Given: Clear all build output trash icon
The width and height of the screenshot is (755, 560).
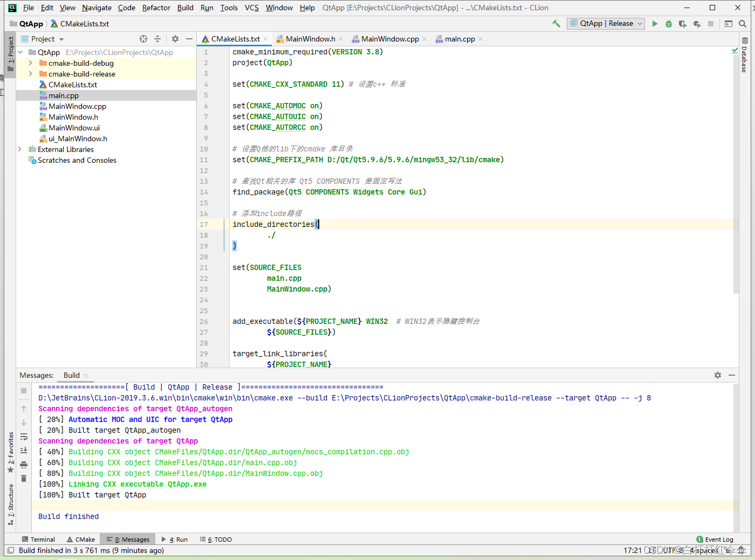Looking at the screenshot, I should pos(24,479).
